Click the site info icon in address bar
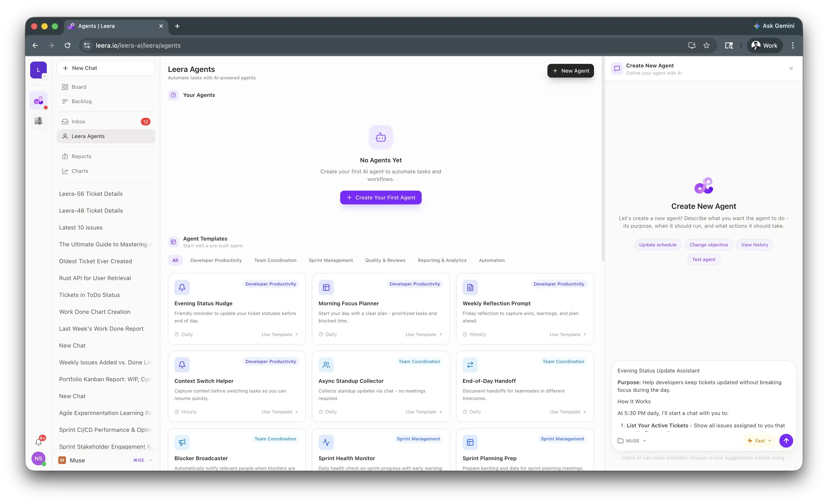 tap(87, 45)
